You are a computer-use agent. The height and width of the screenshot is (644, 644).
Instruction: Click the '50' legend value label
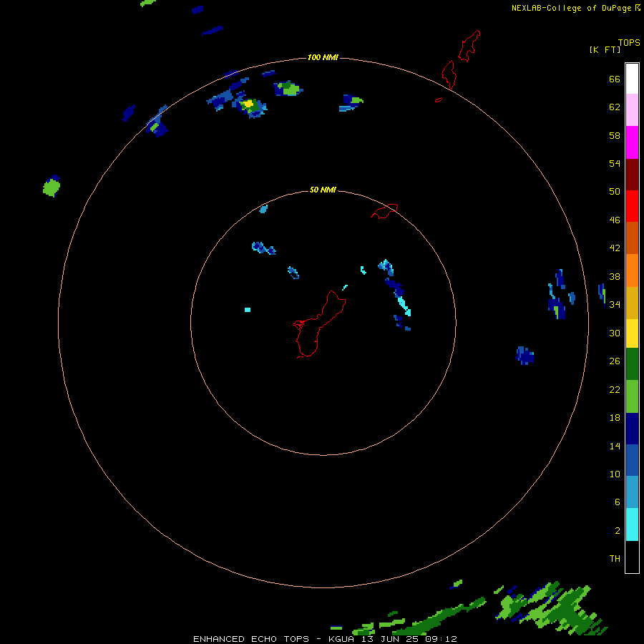point(615,192)
